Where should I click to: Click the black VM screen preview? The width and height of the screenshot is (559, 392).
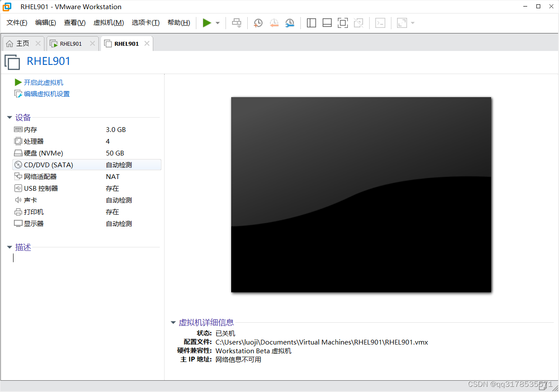[361, 195]
